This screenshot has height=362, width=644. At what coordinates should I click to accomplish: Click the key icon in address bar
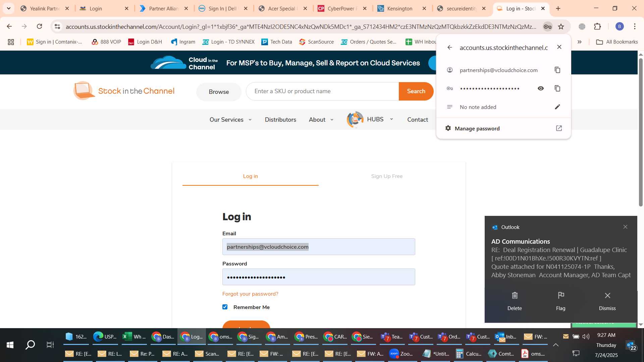click(547, 26)
